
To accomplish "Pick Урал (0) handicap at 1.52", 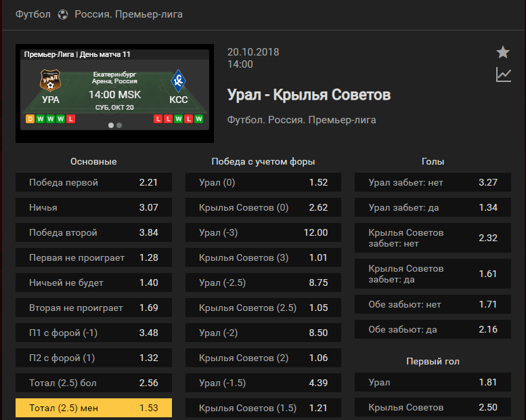I will tap(263, 182).
